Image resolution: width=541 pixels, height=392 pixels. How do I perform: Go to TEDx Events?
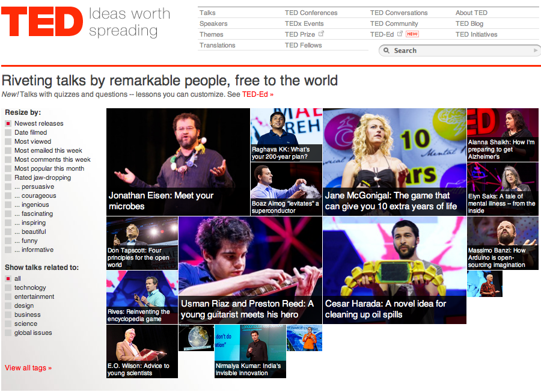point(304,23)
